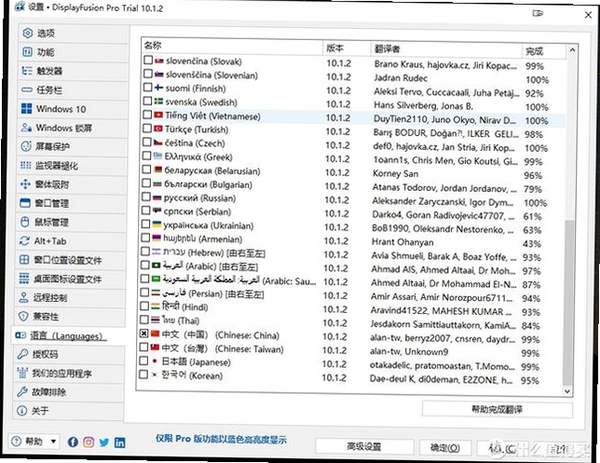Confirm with the 确定(O) button
Viewport: 600px width, 463px height.
445,448
